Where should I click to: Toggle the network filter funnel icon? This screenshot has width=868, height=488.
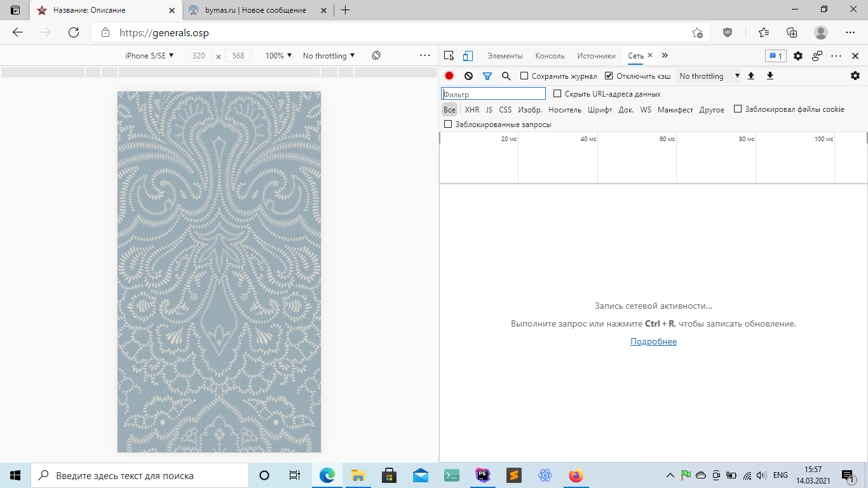487,76
